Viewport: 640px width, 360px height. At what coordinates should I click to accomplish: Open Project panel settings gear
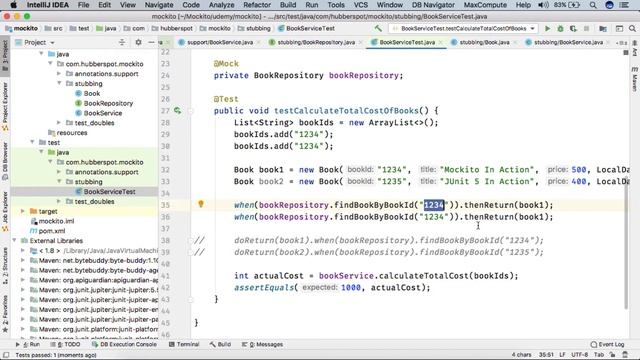click(138, 42)
